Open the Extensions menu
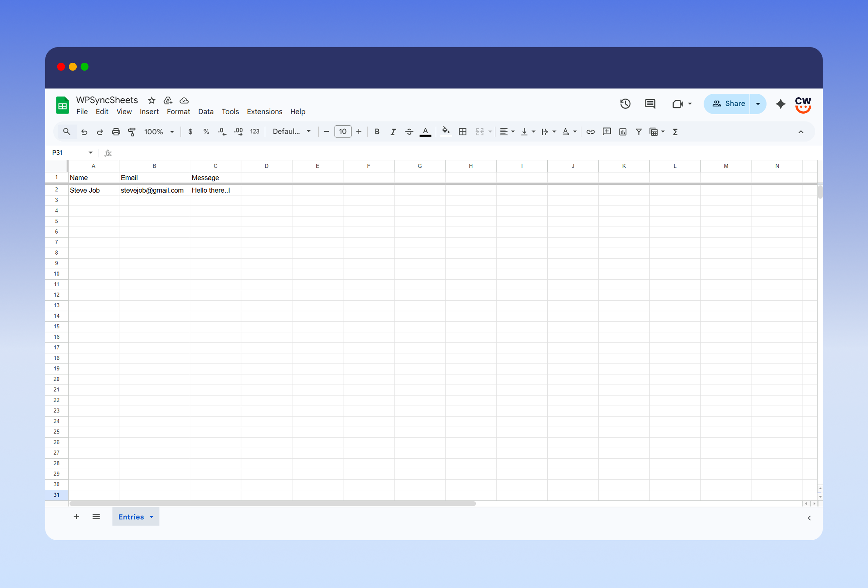Viewport: 868px width, 588px height. pos(264,112)
